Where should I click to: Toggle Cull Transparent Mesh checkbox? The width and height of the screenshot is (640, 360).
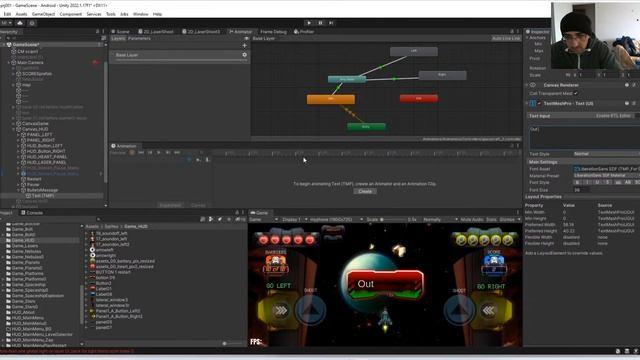click(x=576, y=93)
